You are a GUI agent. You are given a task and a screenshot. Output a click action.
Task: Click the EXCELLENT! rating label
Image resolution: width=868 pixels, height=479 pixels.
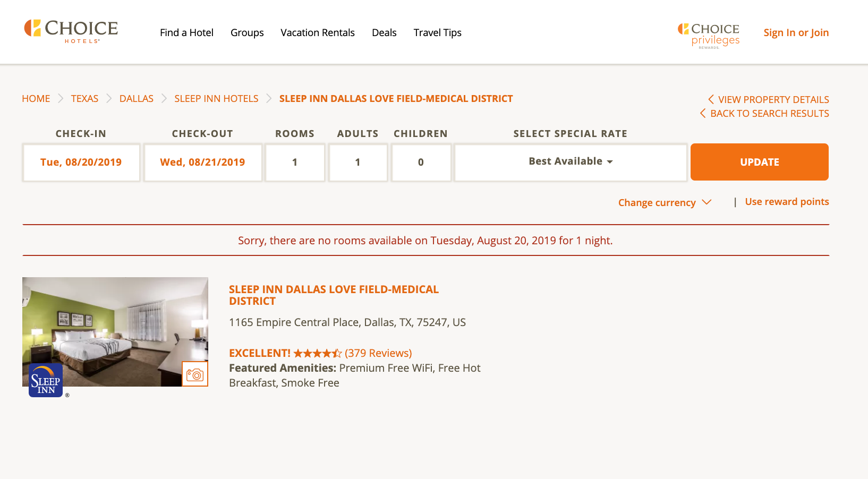click(260, 353)
